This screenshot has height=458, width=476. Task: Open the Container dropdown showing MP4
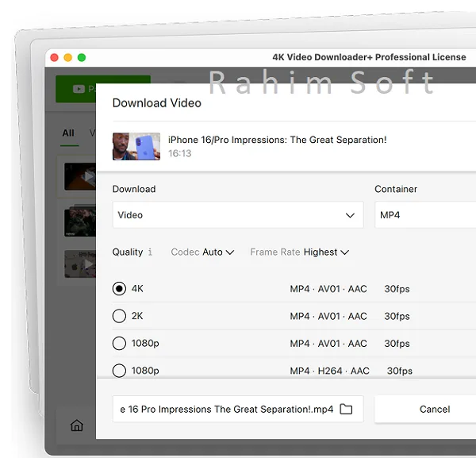click(425, 215)
